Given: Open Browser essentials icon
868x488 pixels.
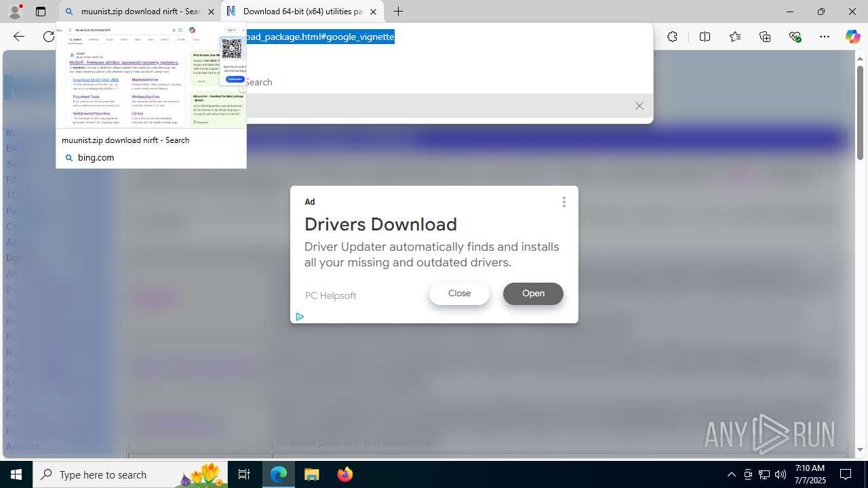Looking at the screenshot, I should (795, 37).
